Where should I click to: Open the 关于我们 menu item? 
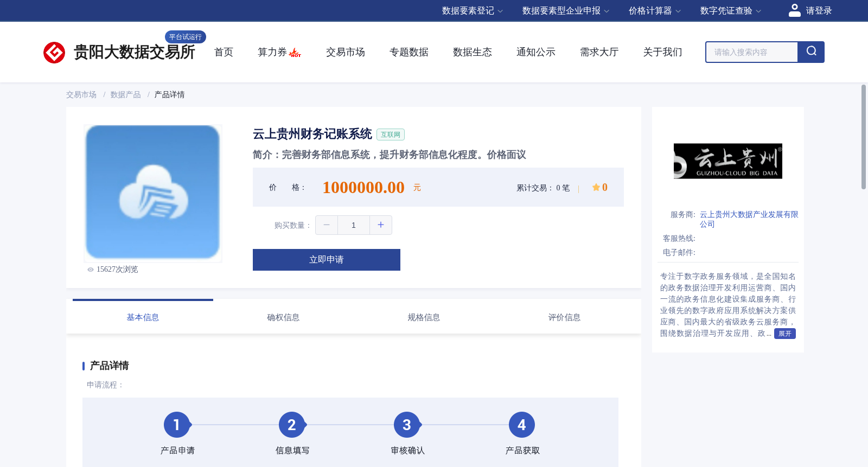click(x=663, y=52)
